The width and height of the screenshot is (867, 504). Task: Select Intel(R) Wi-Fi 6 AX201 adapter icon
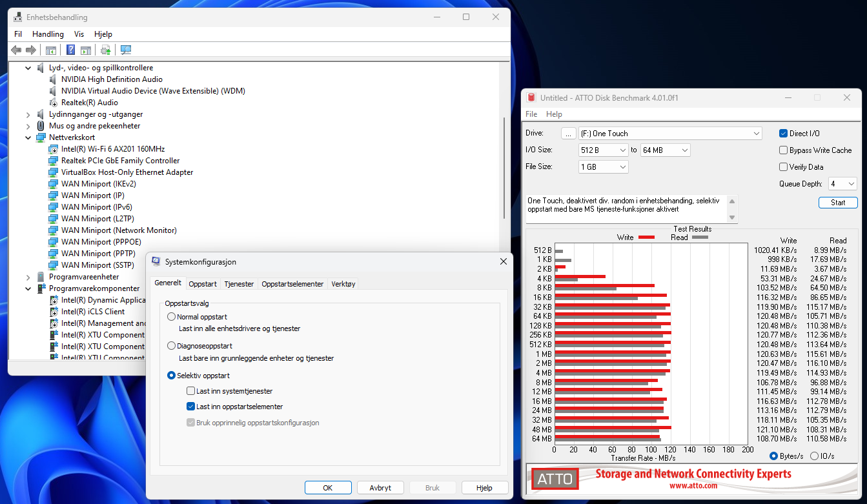pyautogui.click(x=54, y=149)
